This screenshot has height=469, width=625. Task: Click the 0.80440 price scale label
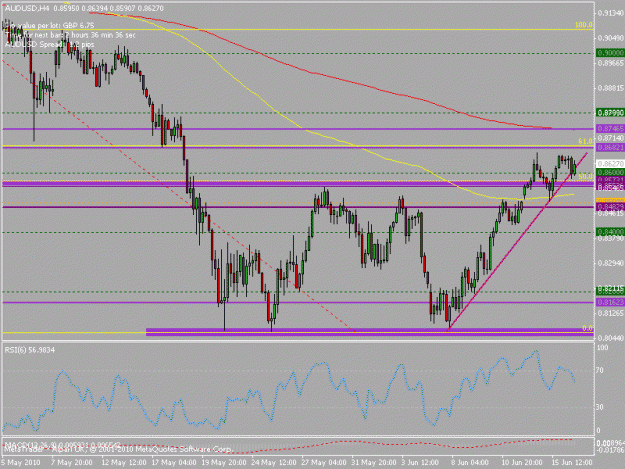point(610,338)
